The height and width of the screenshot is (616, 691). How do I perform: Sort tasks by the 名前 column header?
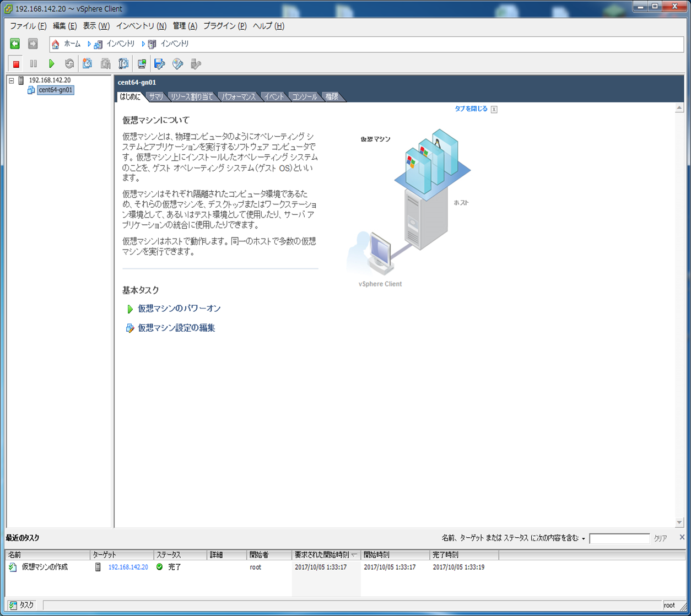tap(47, 555)
